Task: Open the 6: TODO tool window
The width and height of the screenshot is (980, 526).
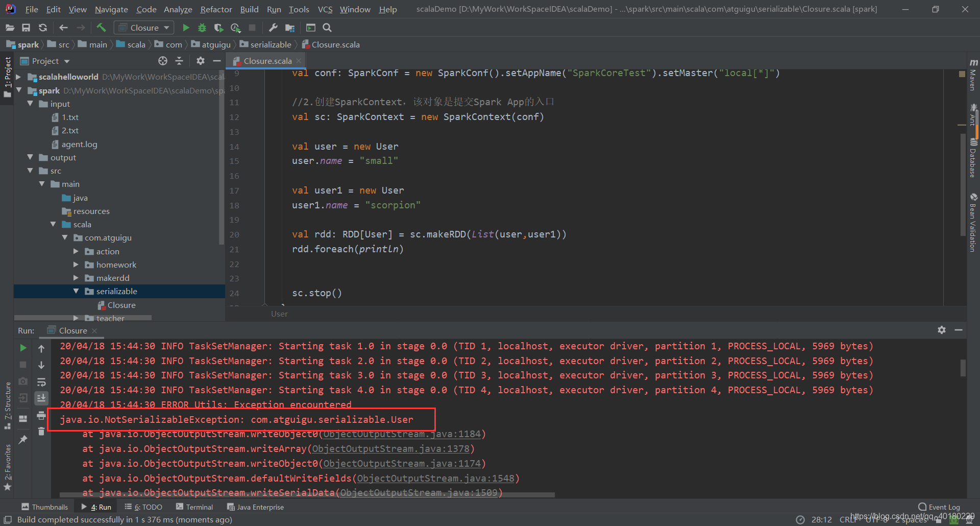Action: (x=143, y=507)
